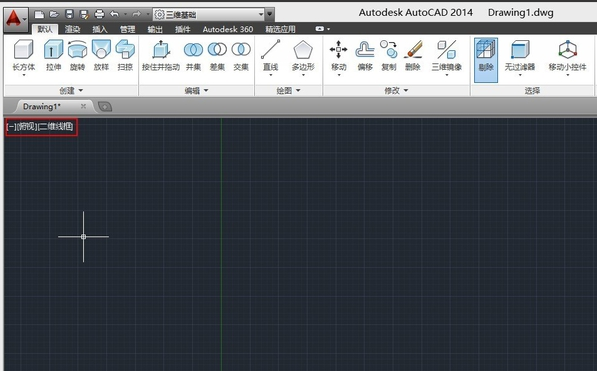Click the Redo forward arrow icon
The height and width of the screenshot is (371, 597).
coord(136,14)
